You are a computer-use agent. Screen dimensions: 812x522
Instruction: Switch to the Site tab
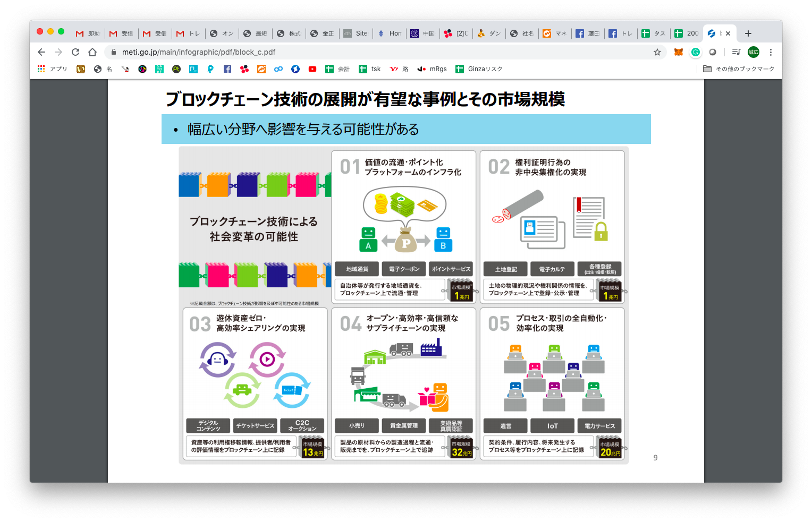(x=356, y=33)
